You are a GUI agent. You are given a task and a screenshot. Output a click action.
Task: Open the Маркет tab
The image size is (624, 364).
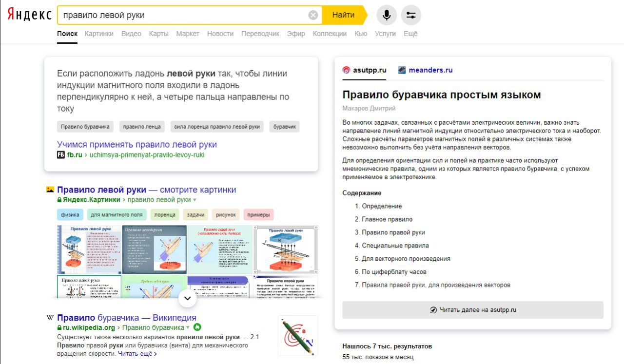188,34
